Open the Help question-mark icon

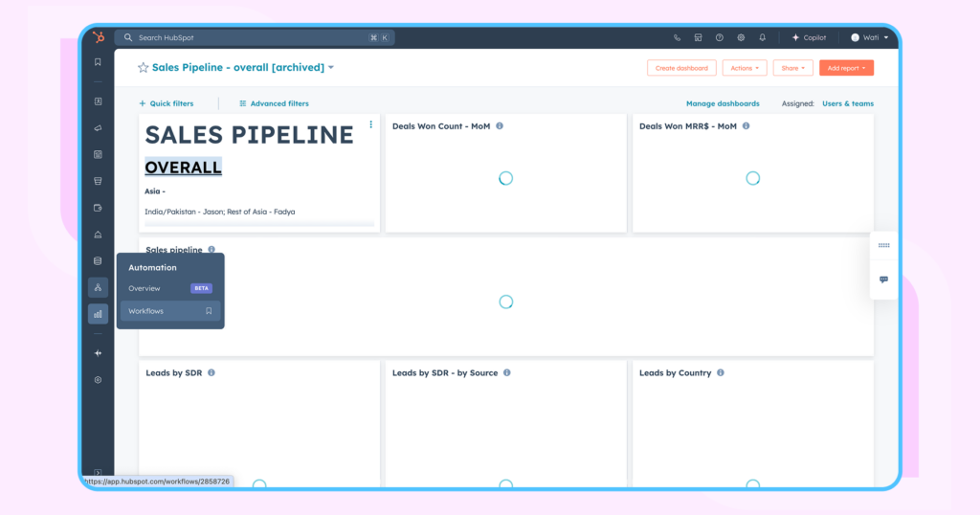coord(720,37)
